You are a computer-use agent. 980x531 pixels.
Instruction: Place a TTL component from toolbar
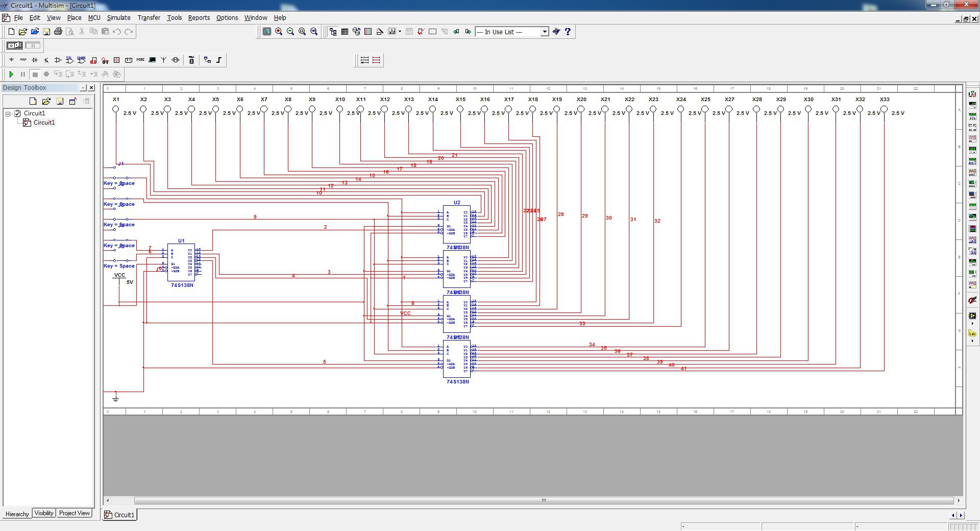coord(69,60)
